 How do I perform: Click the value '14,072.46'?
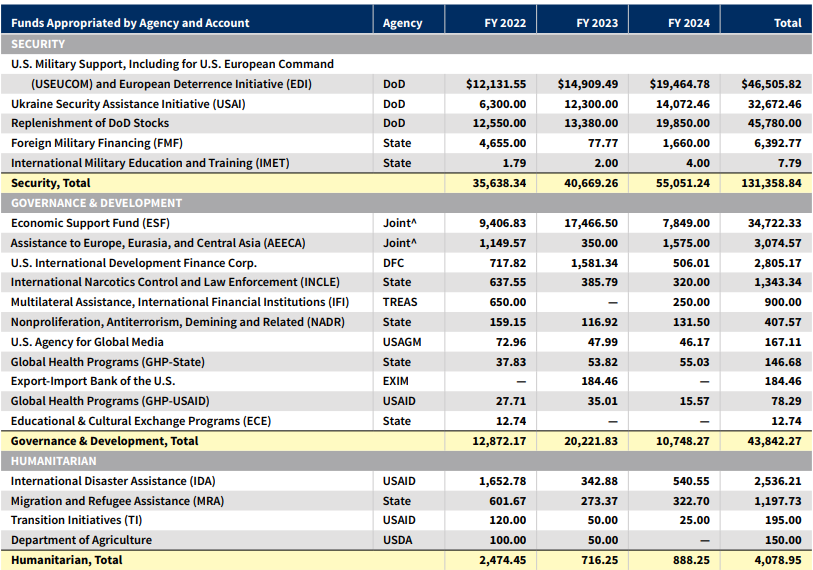click(682, 104)
